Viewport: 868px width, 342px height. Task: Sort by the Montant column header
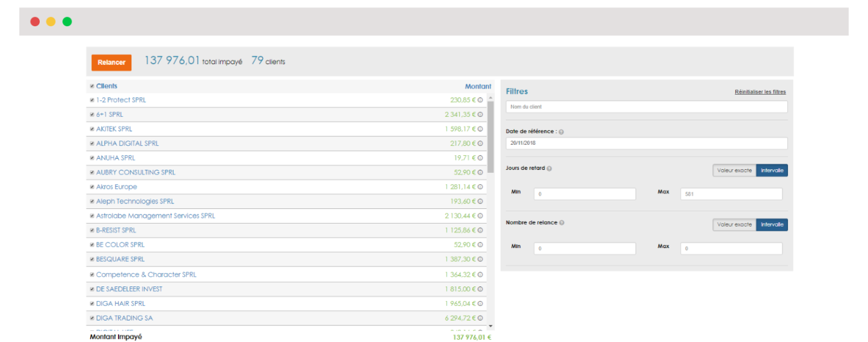[478, 87]
